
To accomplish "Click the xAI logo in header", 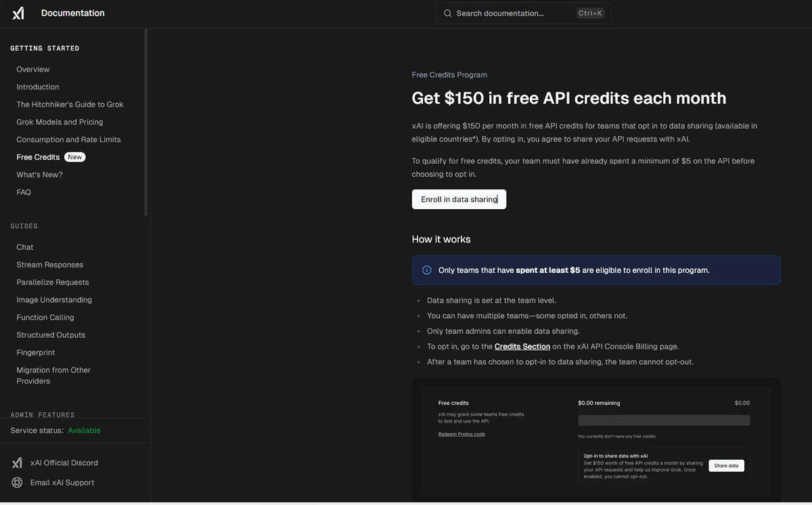I will (18, 14).
